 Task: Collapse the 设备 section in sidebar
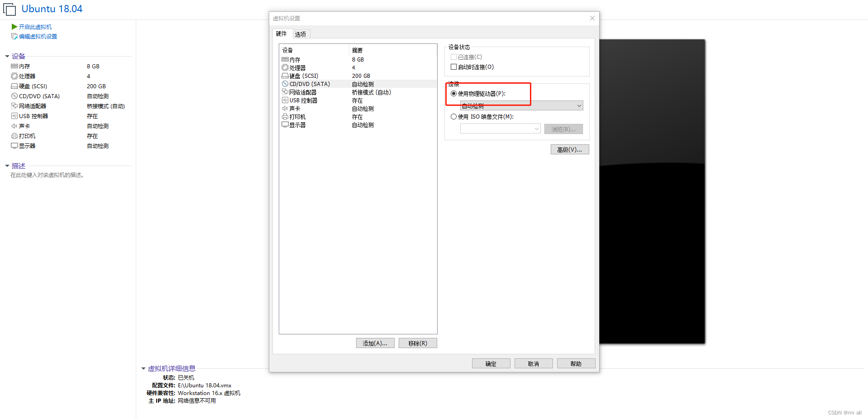(7, 56)
